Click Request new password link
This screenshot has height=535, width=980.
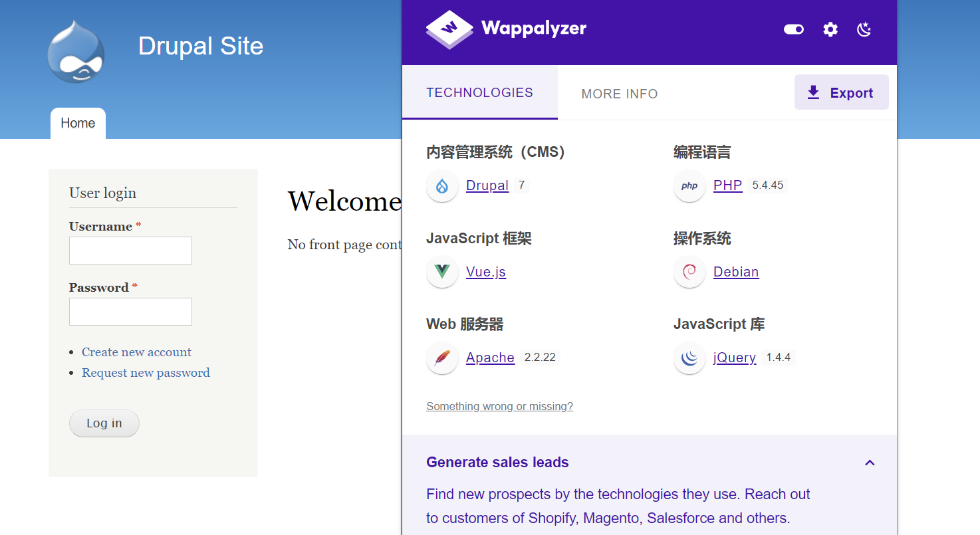(x=146, y=373)
